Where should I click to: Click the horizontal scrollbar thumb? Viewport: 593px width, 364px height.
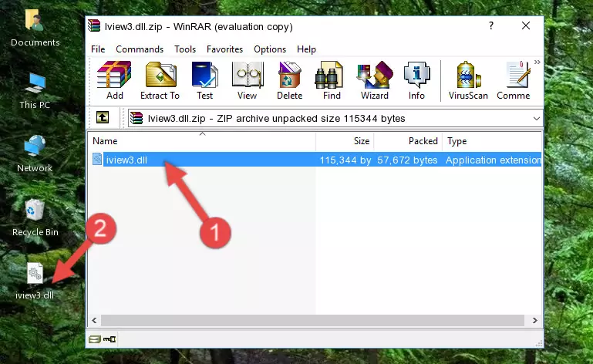tap(313, 321)
